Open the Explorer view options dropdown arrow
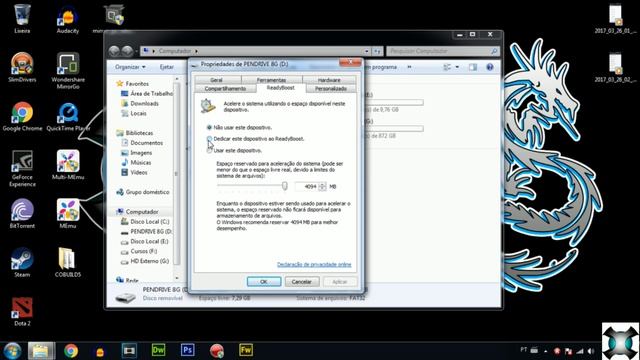The image size is (640, 360). click(x=457, y=67)
